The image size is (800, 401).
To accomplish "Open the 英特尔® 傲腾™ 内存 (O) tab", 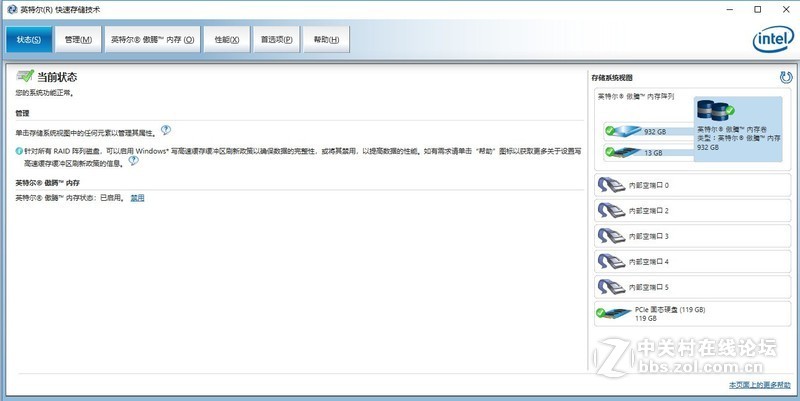I will (x=153, y=39).
